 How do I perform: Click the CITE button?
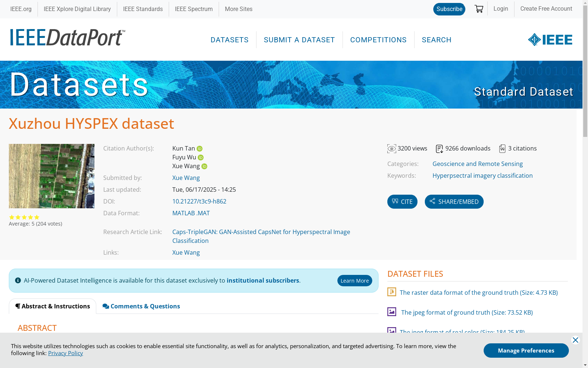pos(402,202)
